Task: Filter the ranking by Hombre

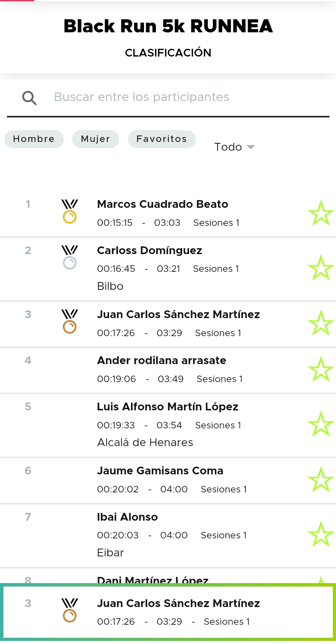Action: click(x=34, y=139)
